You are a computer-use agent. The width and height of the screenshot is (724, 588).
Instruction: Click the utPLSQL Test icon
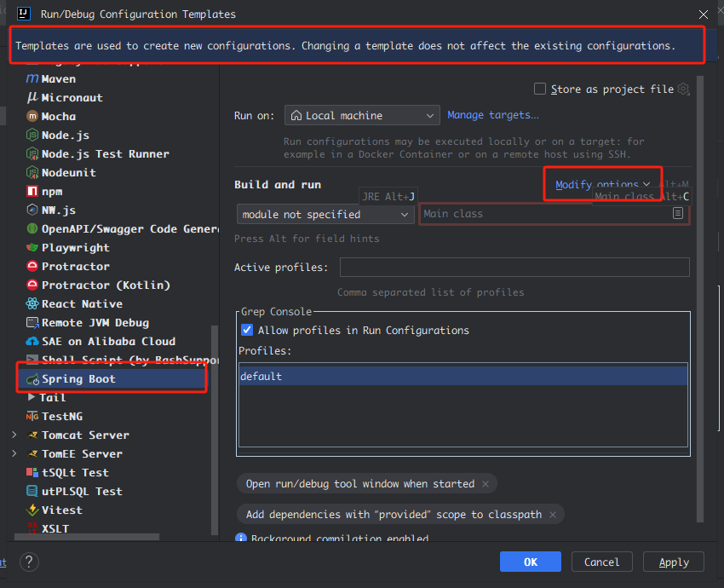pos(32,492)
